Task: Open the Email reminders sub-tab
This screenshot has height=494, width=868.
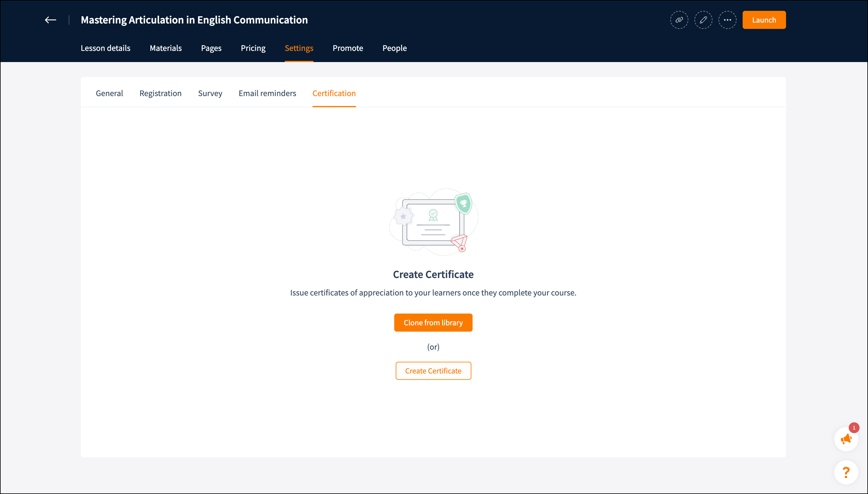Action: [267, 93]
